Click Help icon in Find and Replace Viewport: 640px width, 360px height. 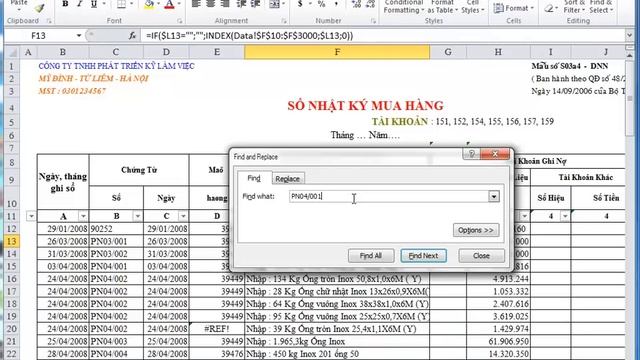[x=472, y=153]
